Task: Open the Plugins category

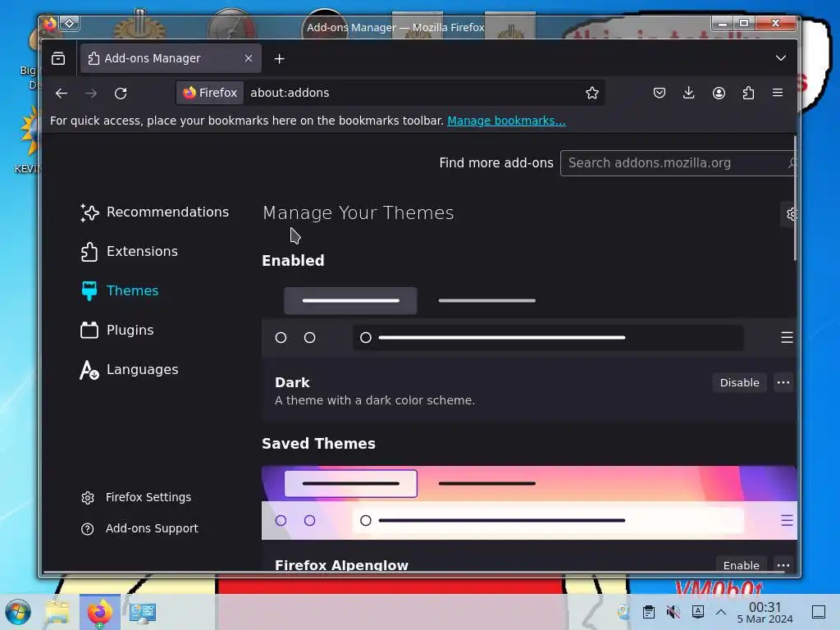Action: tap(116, 330)
